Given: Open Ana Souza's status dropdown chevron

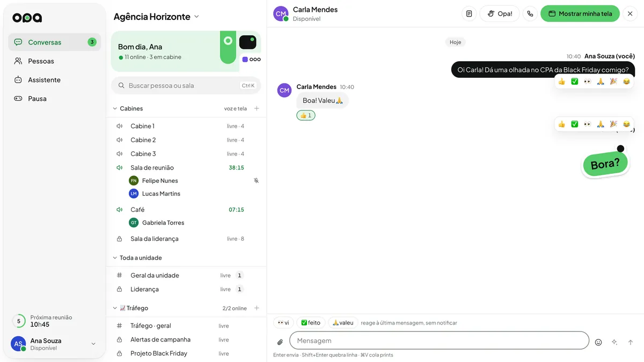Looking at the screenshot, I should click(x=93, y=344).
